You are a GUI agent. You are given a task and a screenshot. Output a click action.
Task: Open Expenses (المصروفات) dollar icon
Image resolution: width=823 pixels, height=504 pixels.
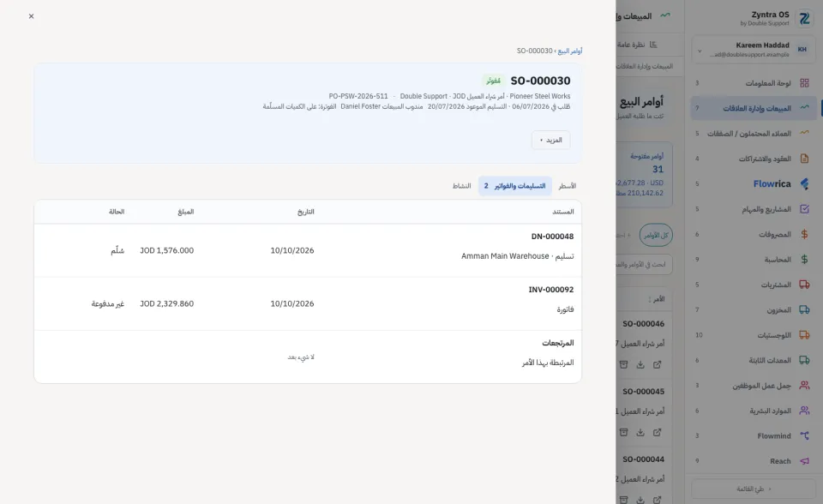tap(804, 234)
